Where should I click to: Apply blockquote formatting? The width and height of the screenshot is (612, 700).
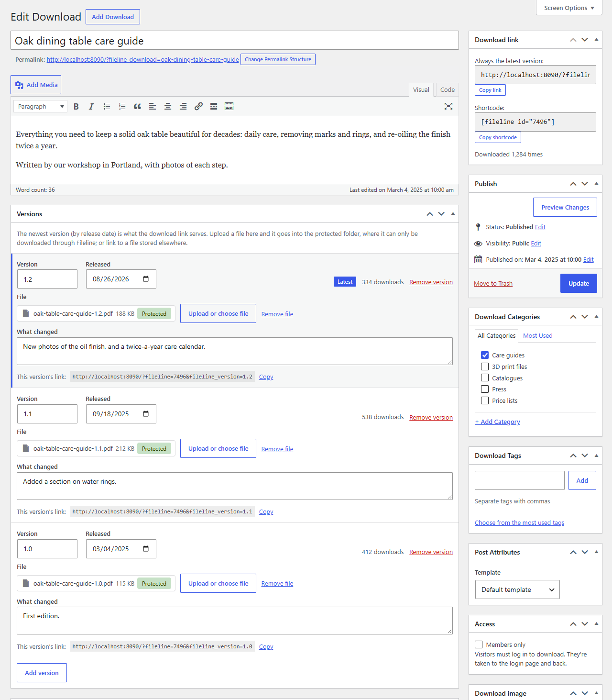click(137, 106)
